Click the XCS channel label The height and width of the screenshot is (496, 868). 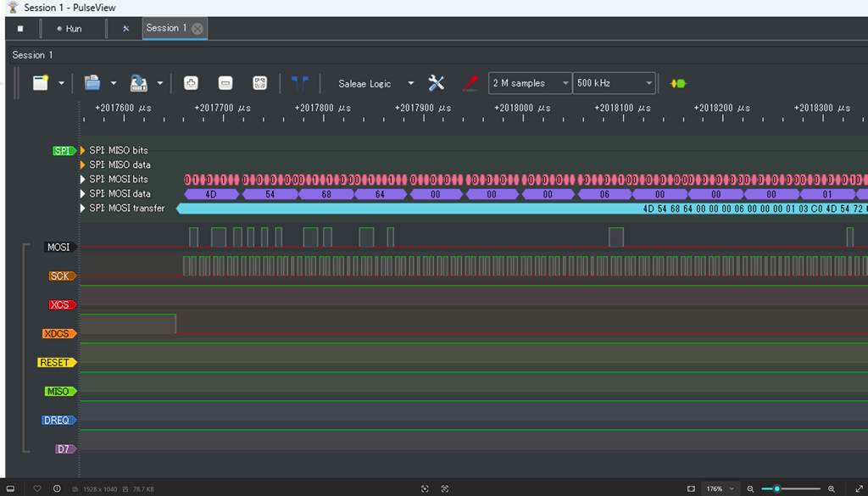62,304
